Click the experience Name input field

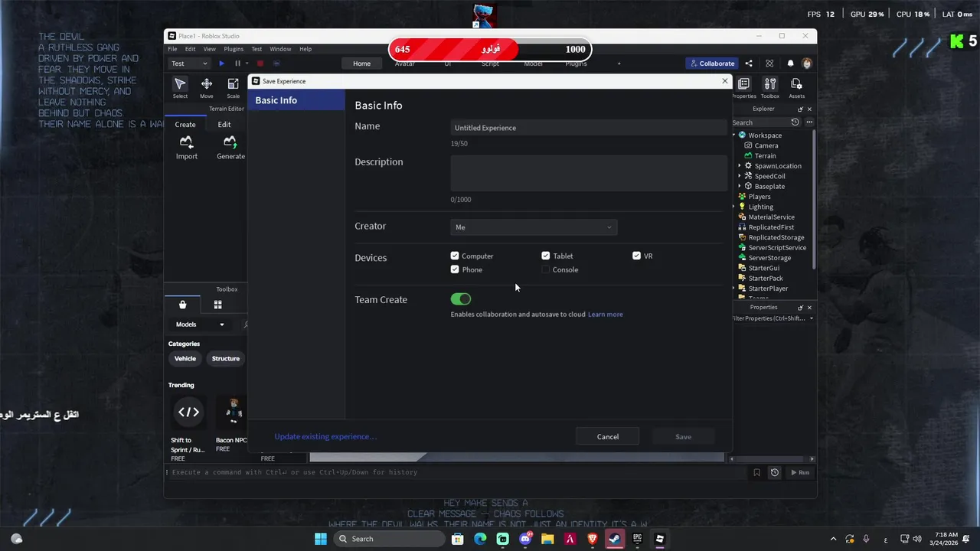(x=589, y=128)
